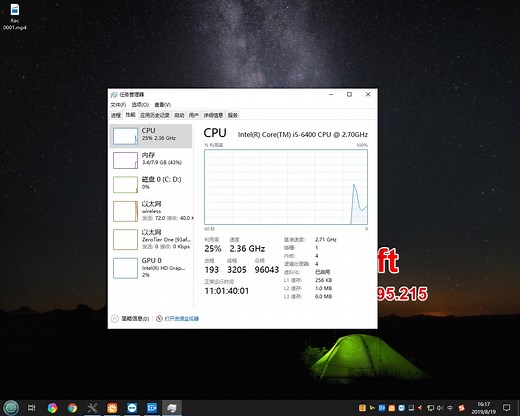Click the first orange tray icon
The image size is (520, 416).
pyautogui.click(x=362, y=408)
